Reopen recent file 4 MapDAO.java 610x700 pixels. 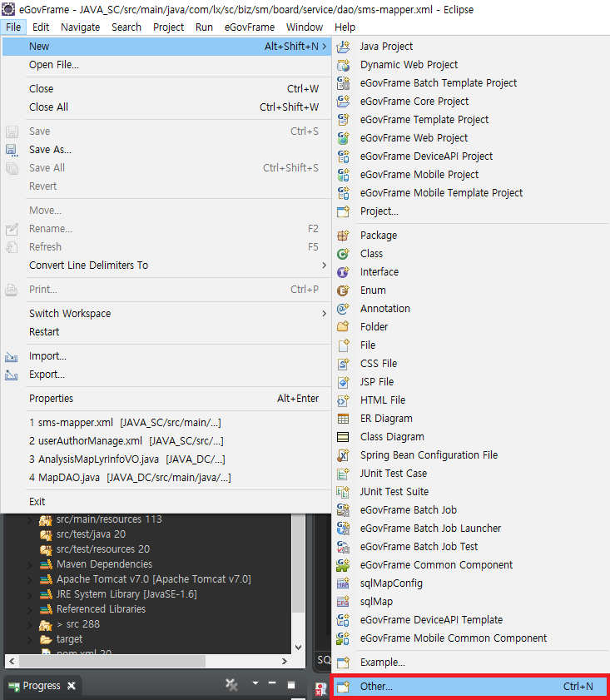click(166, 478)
